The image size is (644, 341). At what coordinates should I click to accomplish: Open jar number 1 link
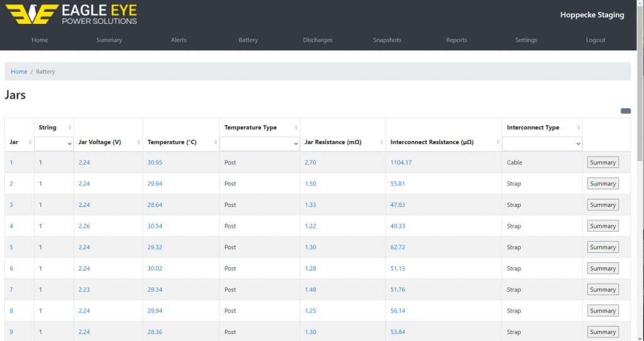11,162
